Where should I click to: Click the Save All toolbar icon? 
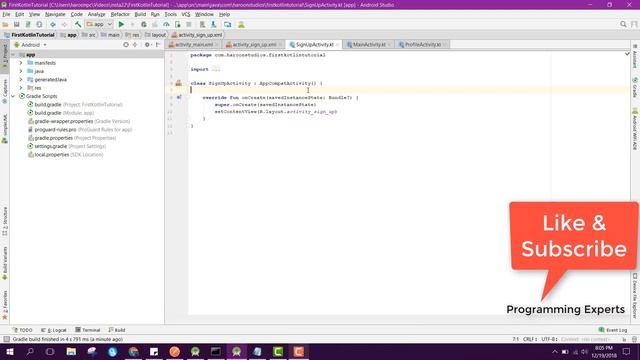click(16, 24)
